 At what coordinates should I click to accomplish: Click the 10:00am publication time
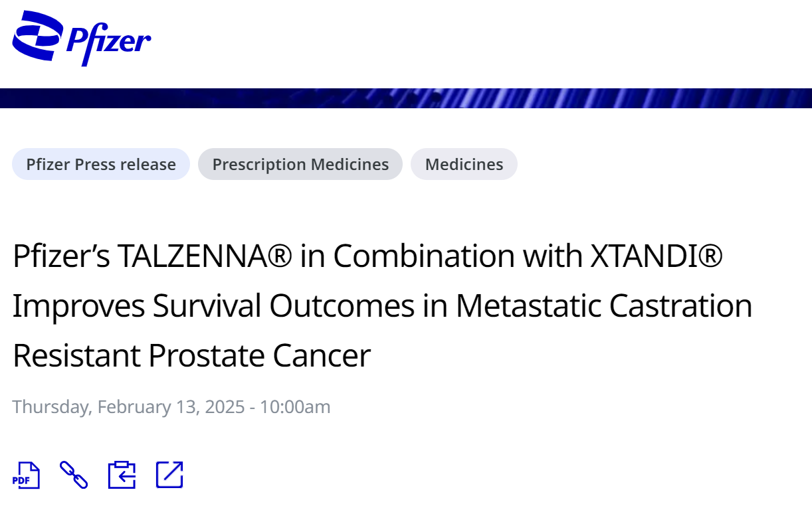click(295, 406)
